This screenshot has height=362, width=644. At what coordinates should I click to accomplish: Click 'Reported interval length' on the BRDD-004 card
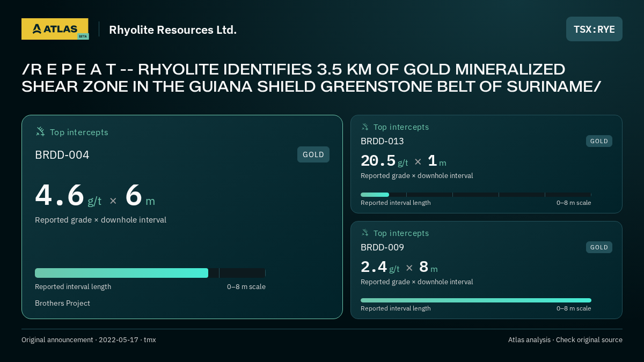73,287
